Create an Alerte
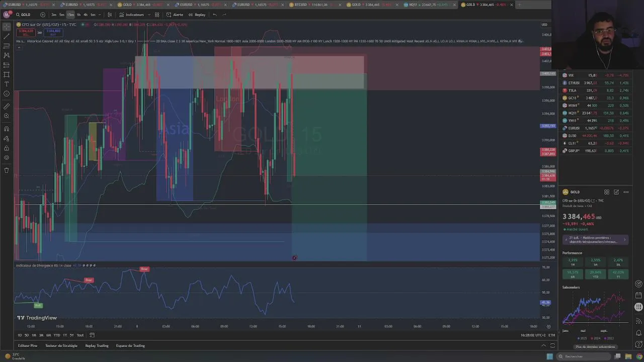Screen dimensions: 644x362 click(175, 15)
